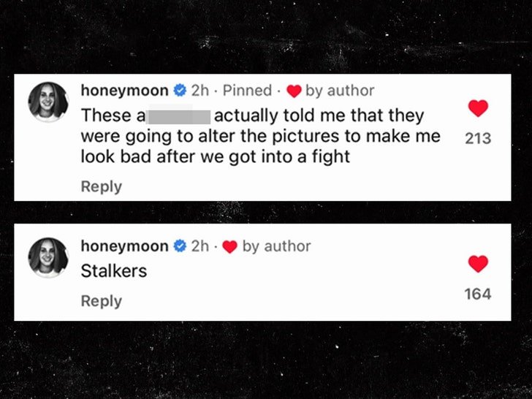Like the pinned comment with 213 likes

[x=478, y=108]
